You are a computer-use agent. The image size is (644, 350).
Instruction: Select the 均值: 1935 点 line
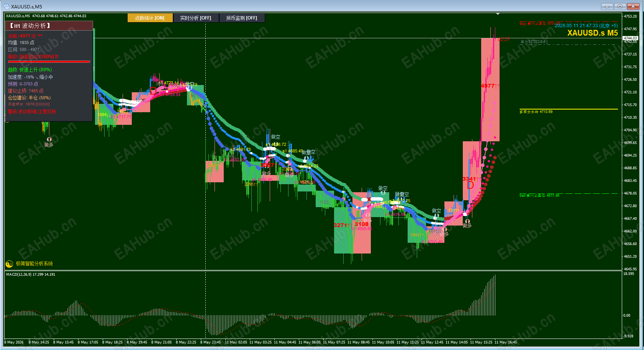(x=21, y=43)
